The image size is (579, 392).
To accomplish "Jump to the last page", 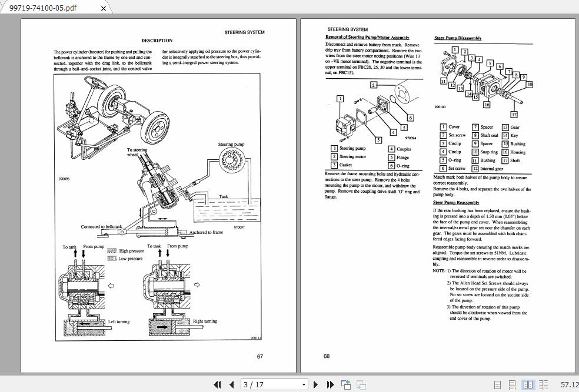I will tap(330, 384).
